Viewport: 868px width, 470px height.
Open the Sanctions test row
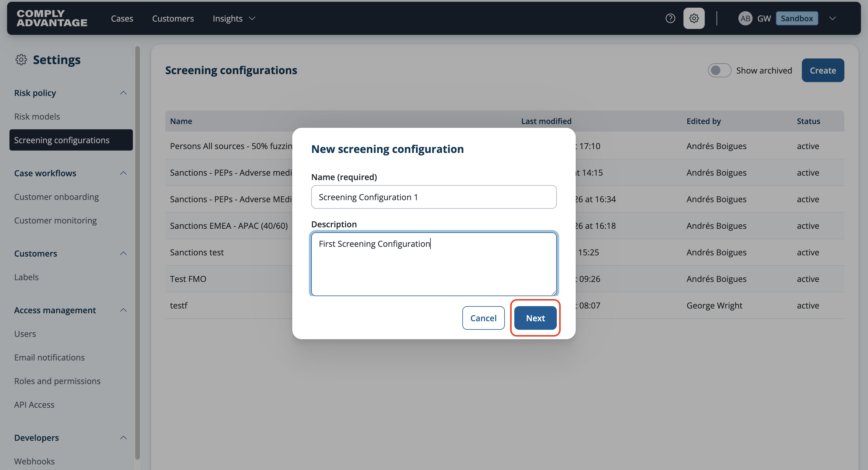coord(505,252)
